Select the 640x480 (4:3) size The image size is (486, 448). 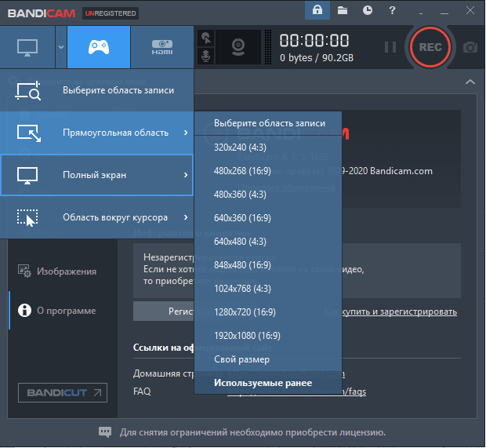(x=268, y=242)
